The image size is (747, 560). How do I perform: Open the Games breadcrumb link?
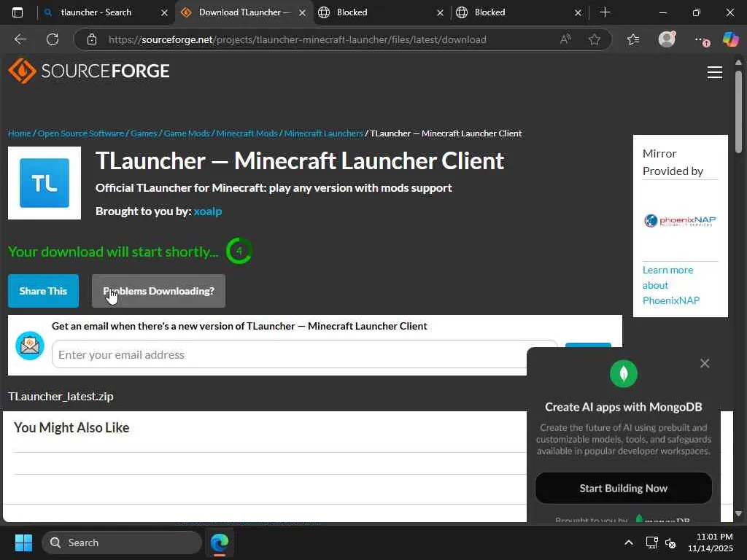144,133
